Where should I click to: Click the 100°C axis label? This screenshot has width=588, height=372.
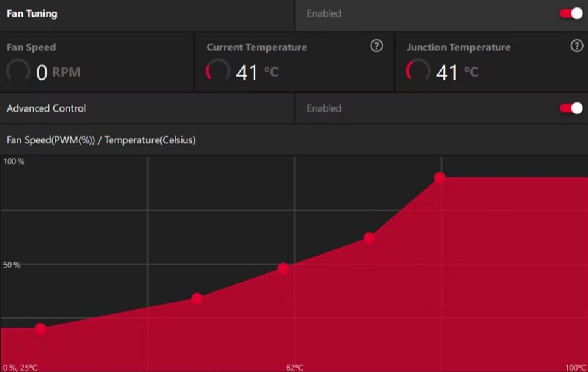coord(576,368)
